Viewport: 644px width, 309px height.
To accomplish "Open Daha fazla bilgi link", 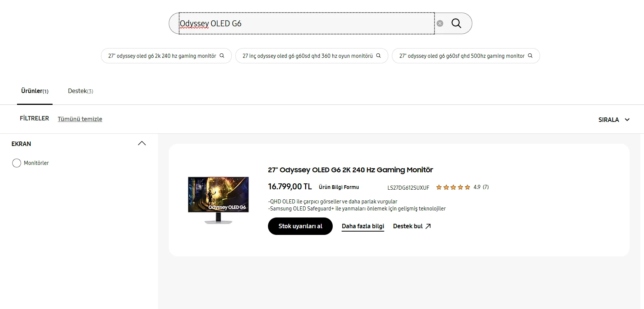I will click(x=363, y=226).
